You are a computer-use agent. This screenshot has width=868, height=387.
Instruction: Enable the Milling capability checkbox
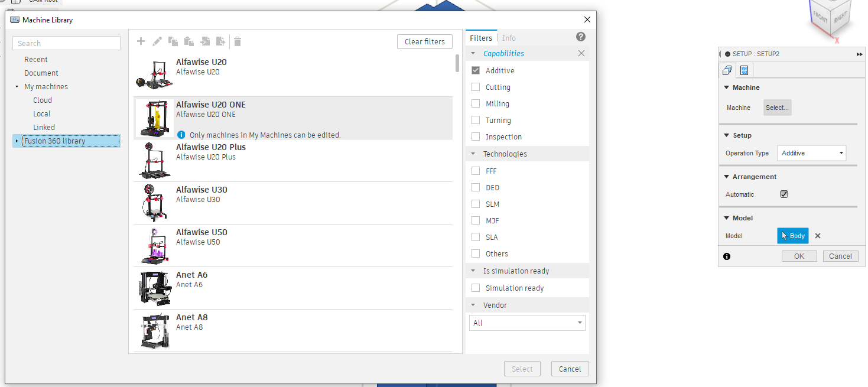point(476,103)
